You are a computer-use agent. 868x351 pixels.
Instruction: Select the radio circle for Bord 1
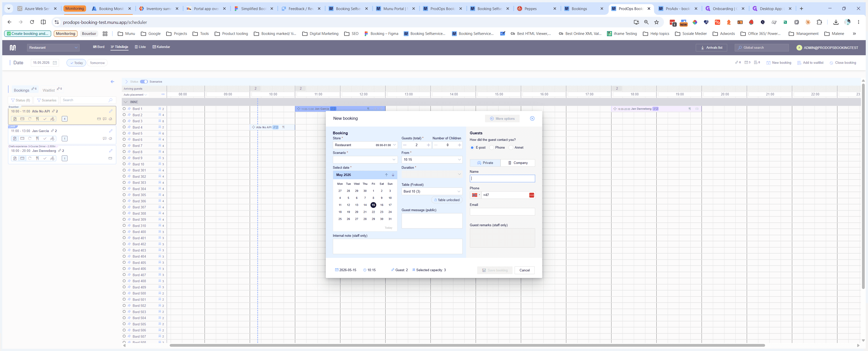[124, 108]
